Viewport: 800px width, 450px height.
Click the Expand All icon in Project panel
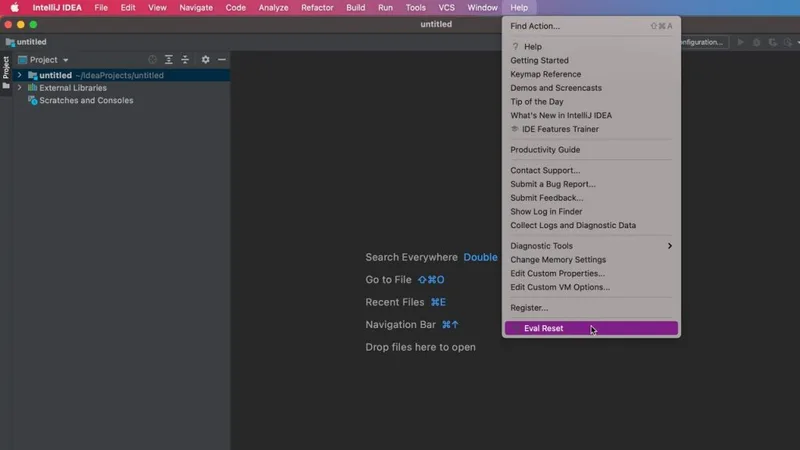tap(169, 60)
